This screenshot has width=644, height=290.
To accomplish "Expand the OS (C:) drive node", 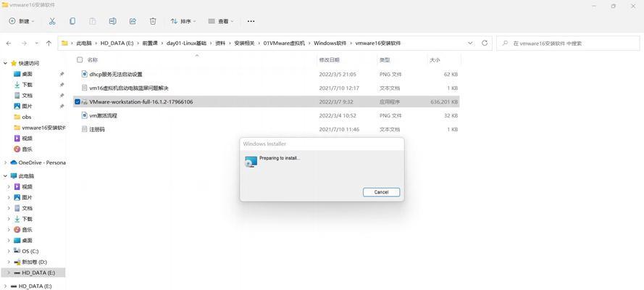I will point(9,251).
